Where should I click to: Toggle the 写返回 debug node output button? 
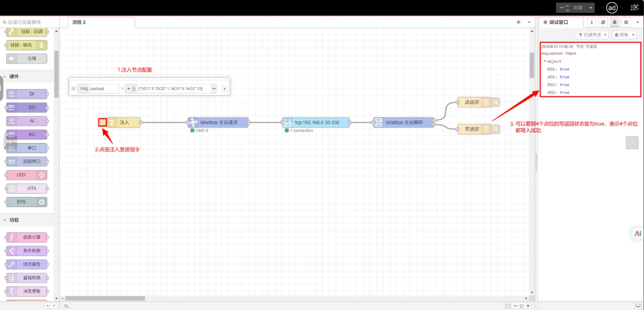(495, 129)
